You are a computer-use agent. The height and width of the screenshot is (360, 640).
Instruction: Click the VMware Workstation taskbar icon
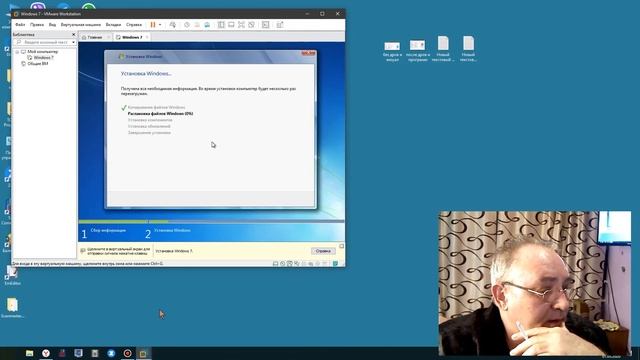[x=143, y=353]
